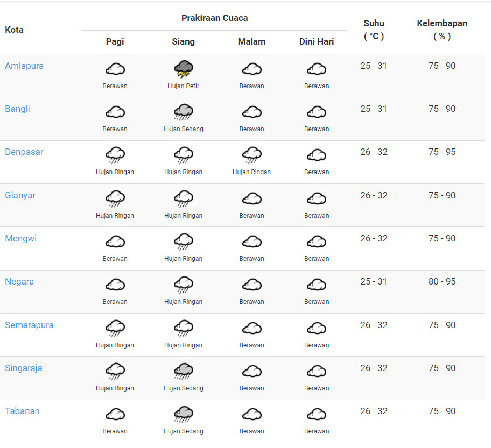This screenshot has width=491, height=448.
Task: Open the Denpasar city link
Action: 24,152
